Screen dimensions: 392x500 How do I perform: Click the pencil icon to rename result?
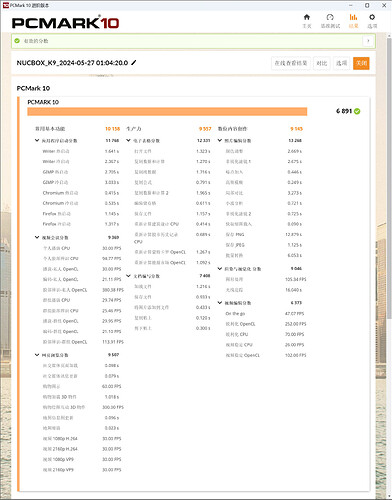point(134,62)
